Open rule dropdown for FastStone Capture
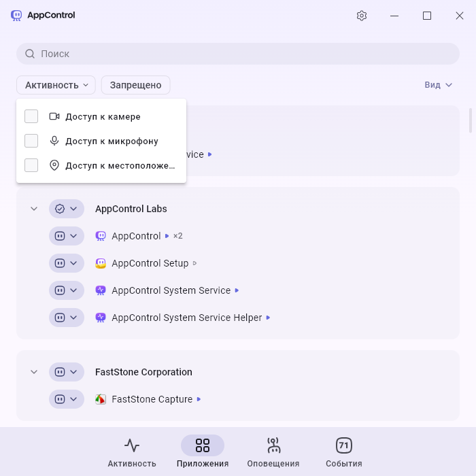 pyautogui.click(x=67, y=399)
